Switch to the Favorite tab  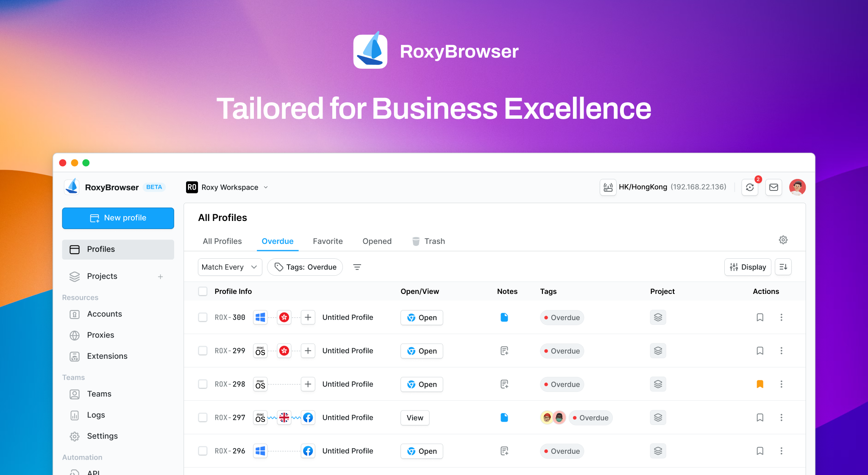(328, 241)
